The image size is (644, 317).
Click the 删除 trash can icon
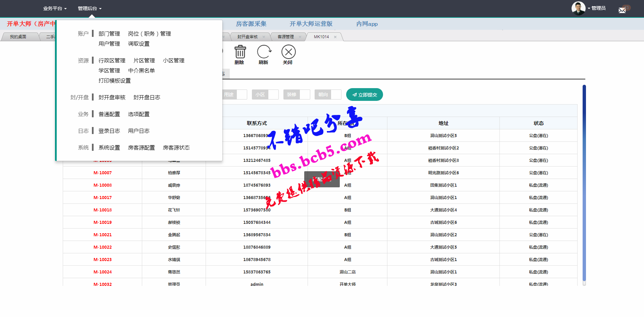[x=240, y=52]
